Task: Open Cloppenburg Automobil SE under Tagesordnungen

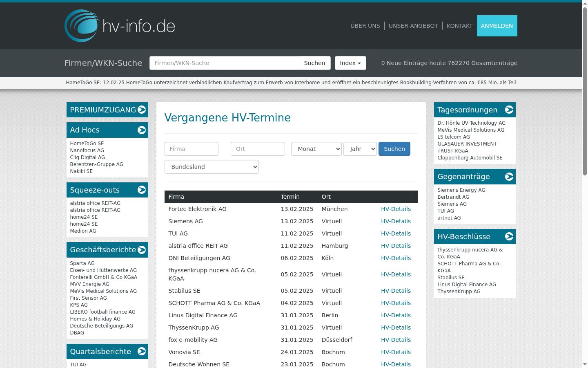Action: pos(470,158)
